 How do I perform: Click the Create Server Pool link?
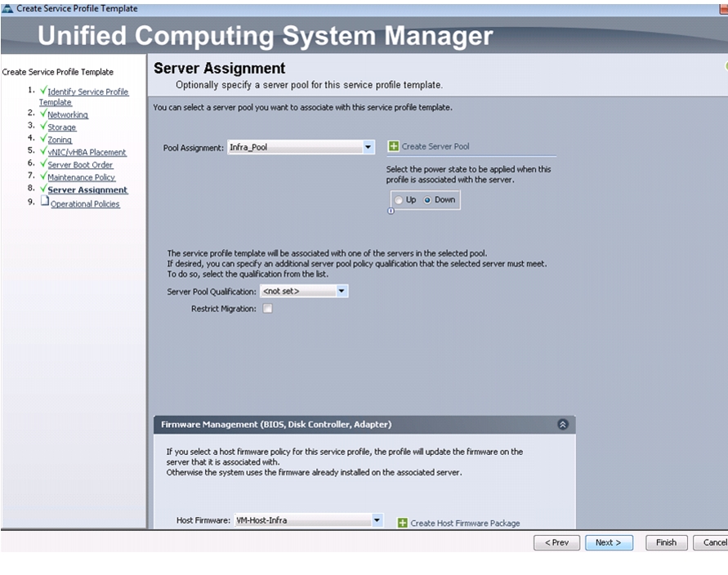coord(435,146)
